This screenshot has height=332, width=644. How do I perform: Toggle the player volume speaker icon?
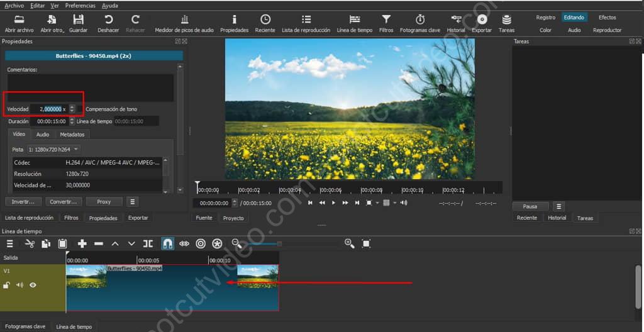404,202
